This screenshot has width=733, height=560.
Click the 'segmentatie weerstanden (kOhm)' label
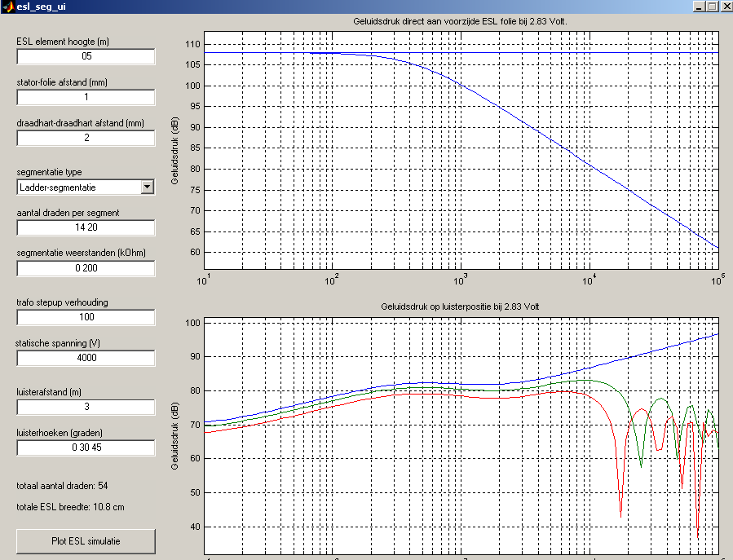[81, 253]
